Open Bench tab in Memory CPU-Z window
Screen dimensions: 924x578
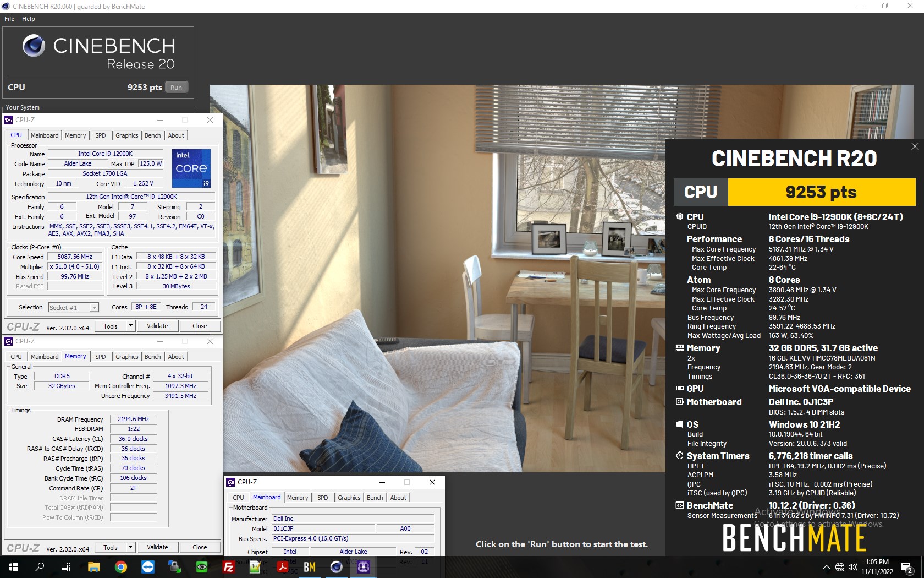153,357
